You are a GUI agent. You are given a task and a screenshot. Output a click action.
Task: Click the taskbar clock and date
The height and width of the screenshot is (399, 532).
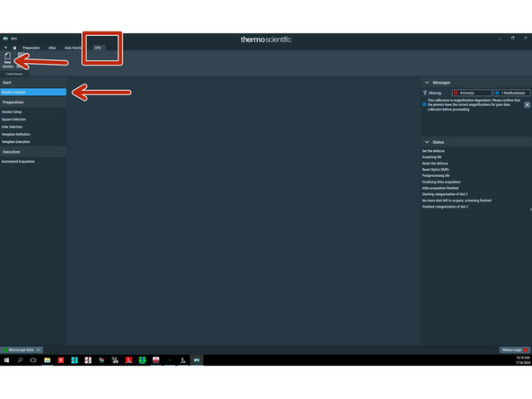(x=523, y=360)
